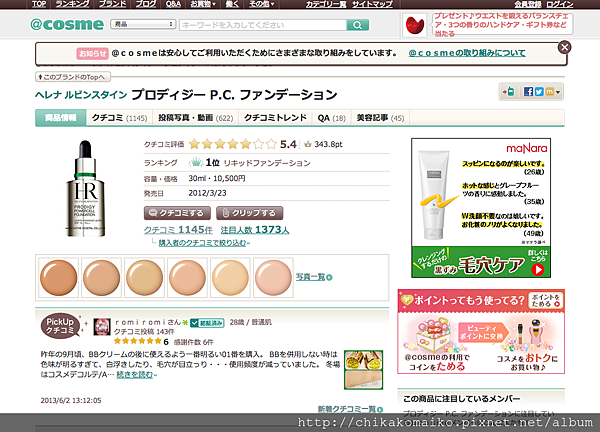Click the クチコミする button
This screenshot has height=432, width=600.
coord(177,213)
